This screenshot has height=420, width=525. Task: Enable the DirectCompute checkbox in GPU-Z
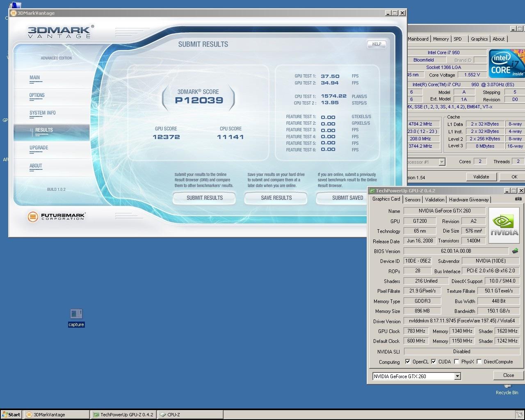click(479, 362)
